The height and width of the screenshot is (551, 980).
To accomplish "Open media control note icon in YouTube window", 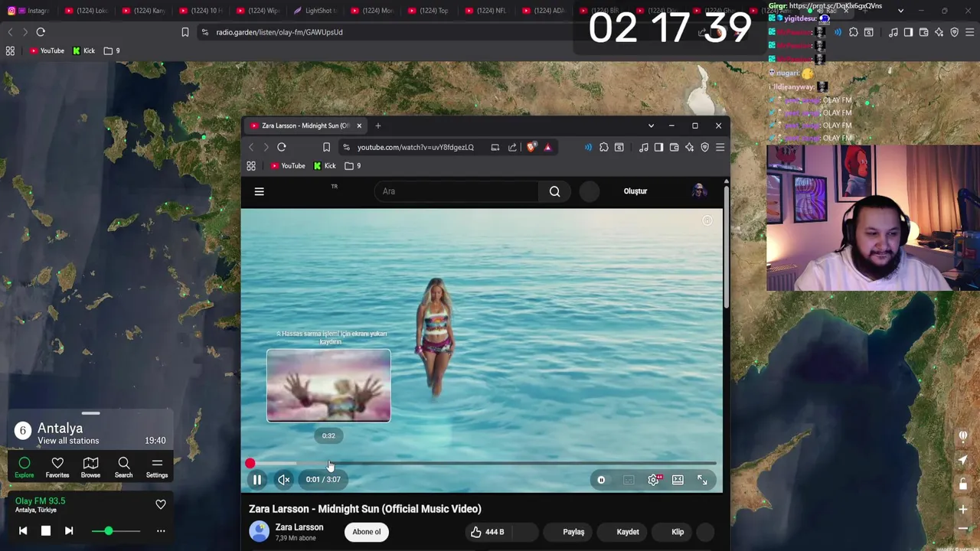I will click(643, 147).
